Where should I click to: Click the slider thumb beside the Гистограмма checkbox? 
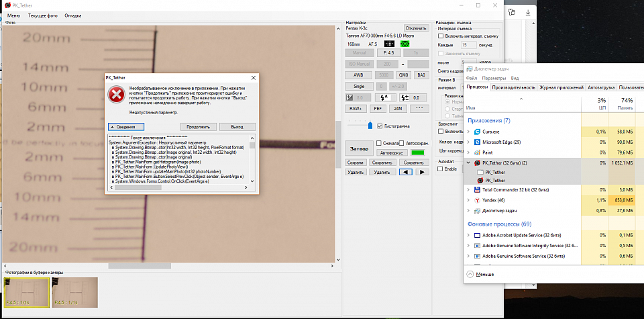click(x=370, y=125)
